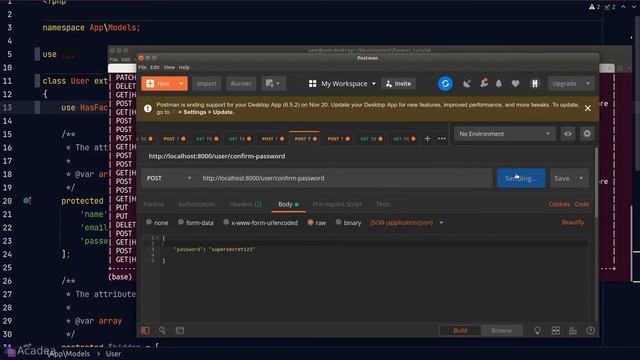640x360 pixels.
Task: Click the request URL input field
Action: [345, 178]
